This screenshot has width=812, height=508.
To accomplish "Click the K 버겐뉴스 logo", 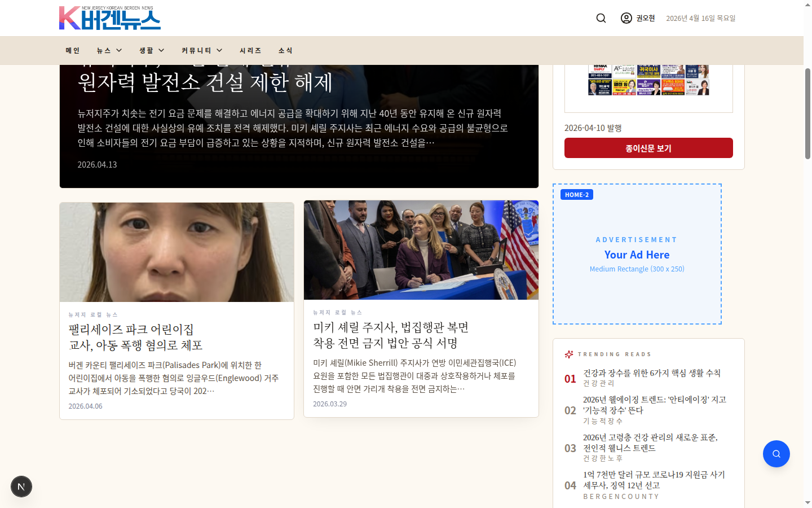I will 109,17.
